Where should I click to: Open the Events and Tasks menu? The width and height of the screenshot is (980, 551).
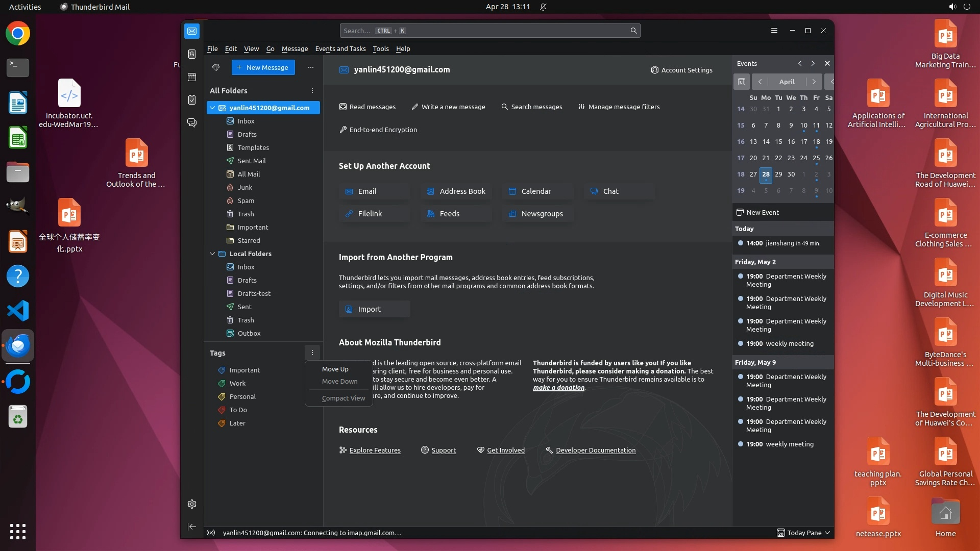pyautogui.click(x=340, y=49)
